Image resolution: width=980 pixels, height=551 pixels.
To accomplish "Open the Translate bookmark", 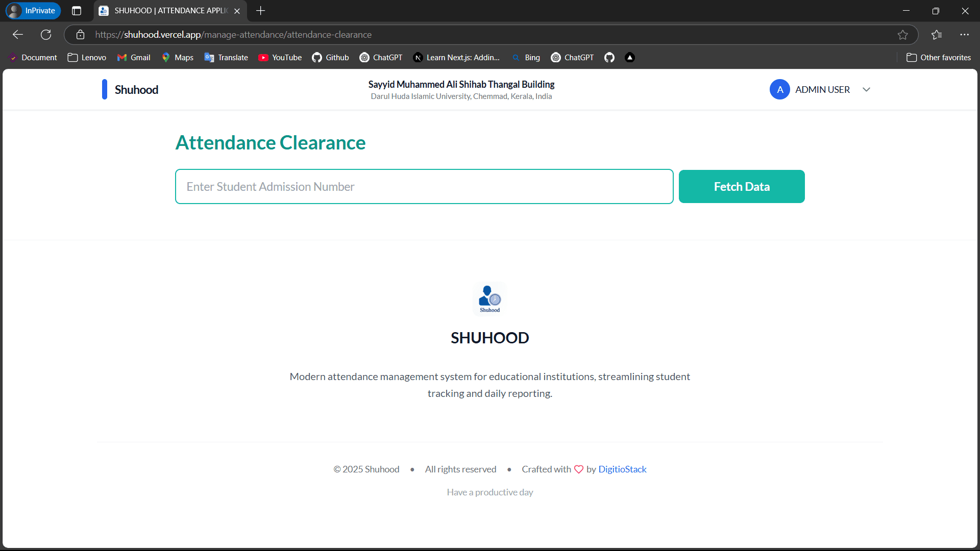I will (226, 58).
